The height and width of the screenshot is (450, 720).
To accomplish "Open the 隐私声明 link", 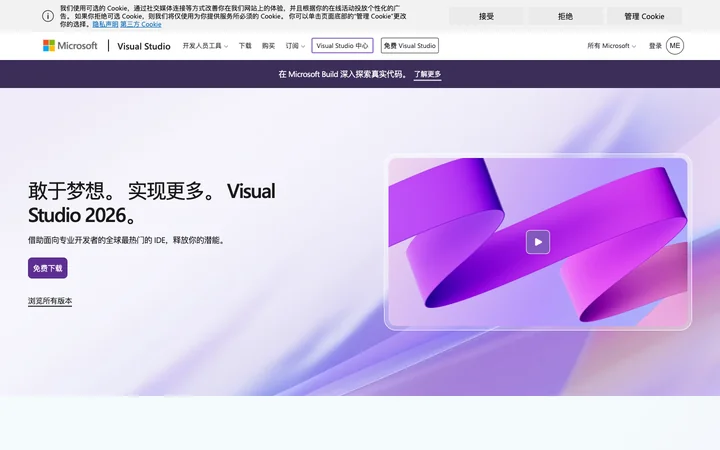I will [105, 24].
